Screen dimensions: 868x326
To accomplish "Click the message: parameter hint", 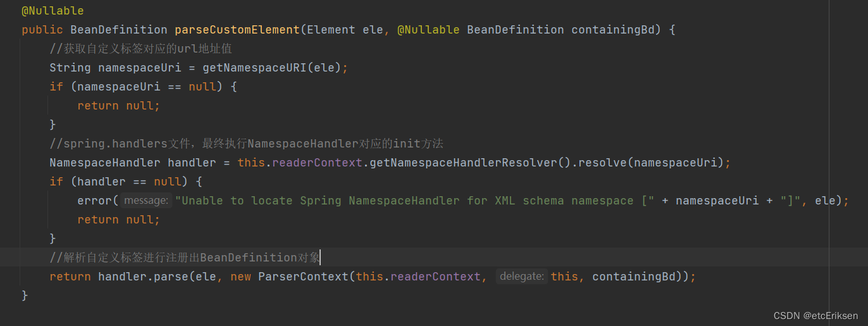I will pos(146,201).
